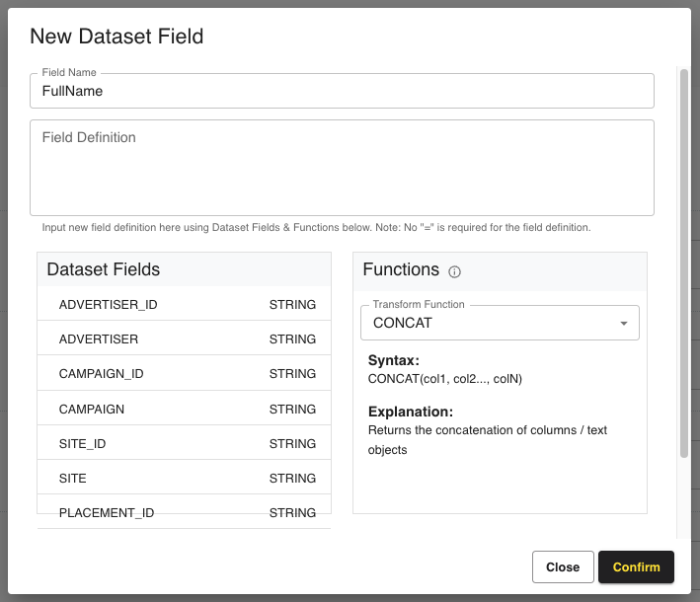Select the ADVERTISER dataset field
700x602 pixels.
click(x=185, y=339)
